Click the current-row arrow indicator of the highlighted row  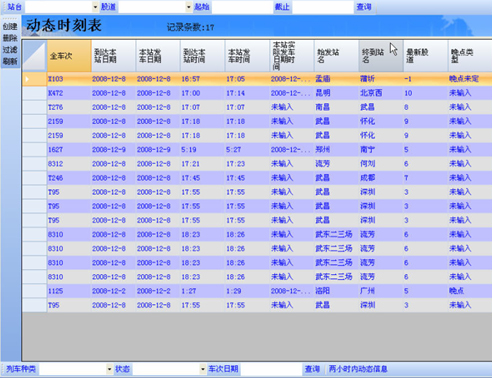(27, 79)
